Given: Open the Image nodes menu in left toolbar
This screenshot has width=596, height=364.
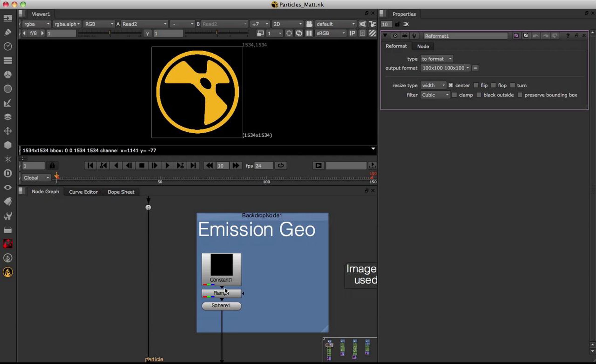Looking at the screenshot, I should [8, 18].
